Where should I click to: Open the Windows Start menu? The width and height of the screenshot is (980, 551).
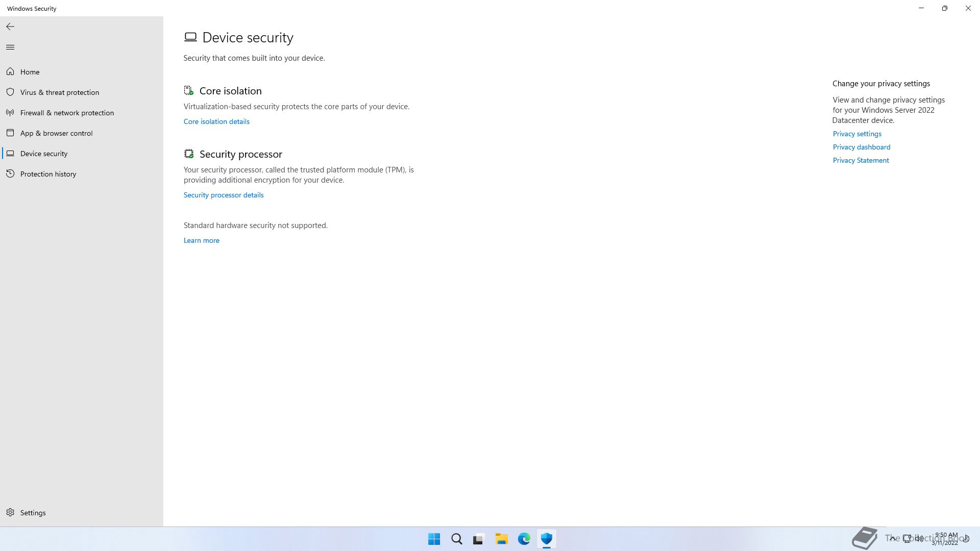pos(434,539)
